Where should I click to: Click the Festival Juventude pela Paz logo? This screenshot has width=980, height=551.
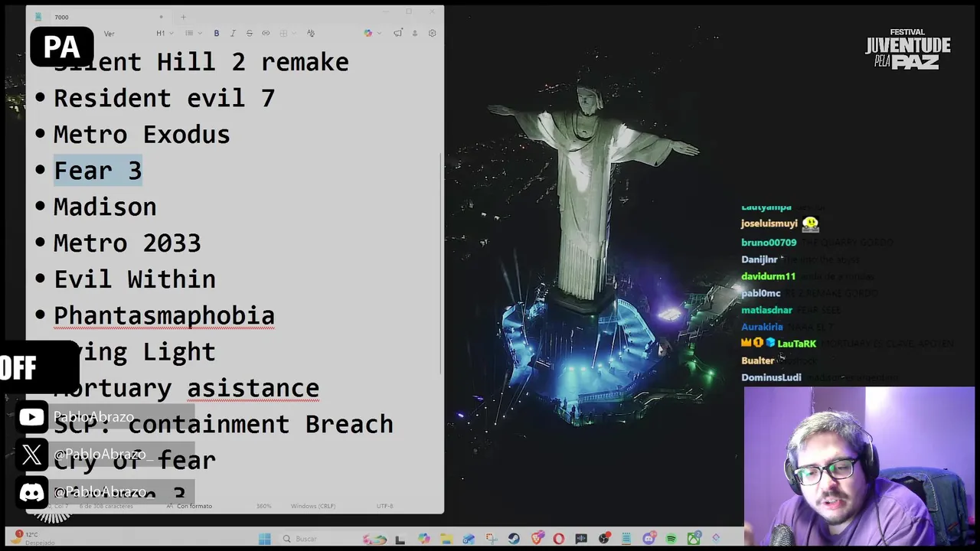click(908, 49)
